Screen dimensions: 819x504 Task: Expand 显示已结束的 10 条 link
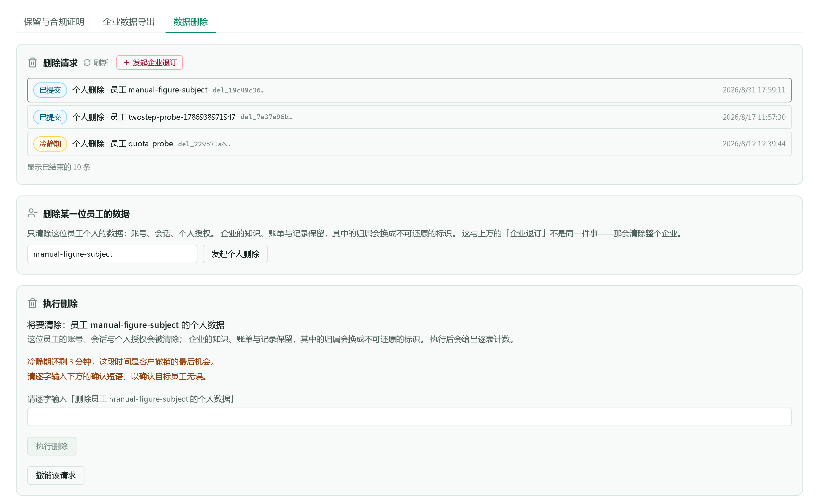pyautogui.click(x=58, y=167)
